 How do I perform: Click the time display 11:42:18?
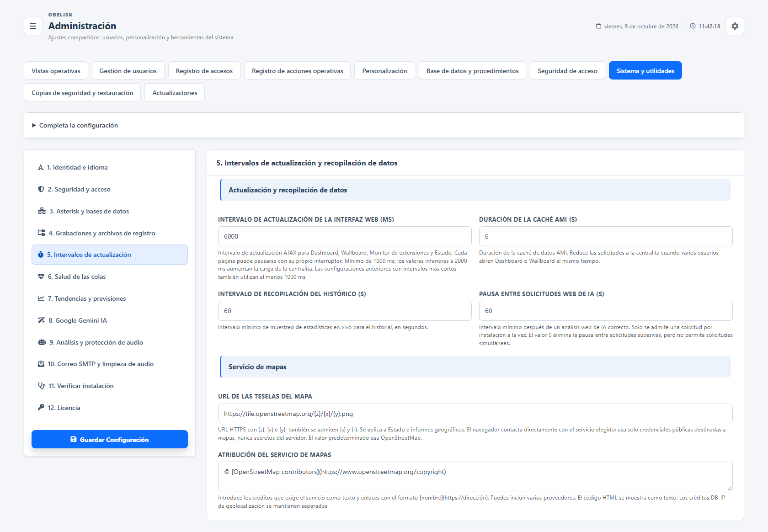(x=709, y=27)
